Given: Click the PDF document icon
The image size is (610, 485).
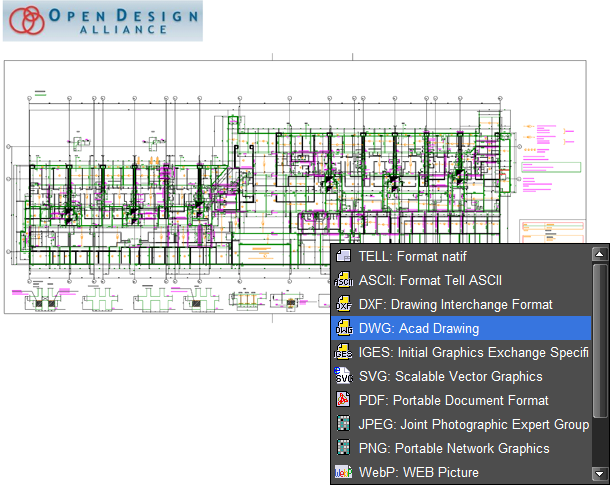Looking at the screenshot, I should [x=343, y=400].
